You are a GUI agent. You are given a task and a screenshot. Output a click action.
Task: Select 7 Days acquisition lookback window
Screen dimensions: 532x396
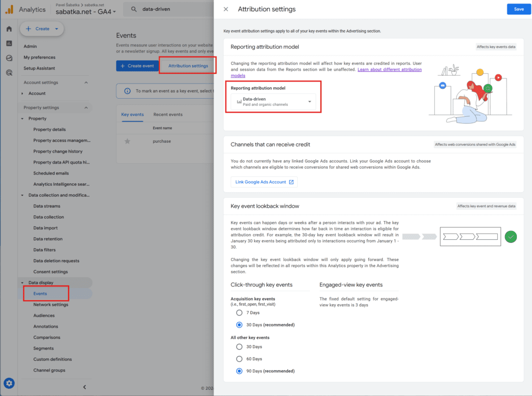click(x=239, y=313)
